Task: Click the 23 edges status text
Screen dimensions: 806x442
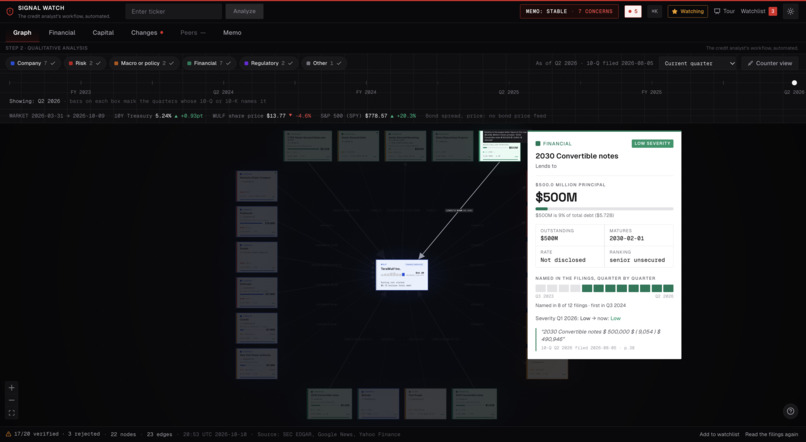Action: coord(159,434)
